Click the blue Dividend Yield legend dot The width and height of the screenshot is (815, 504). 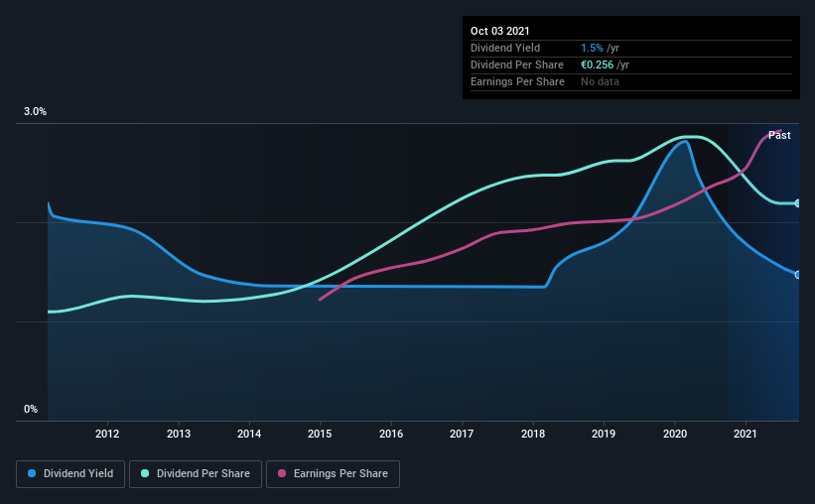point(32,473)
